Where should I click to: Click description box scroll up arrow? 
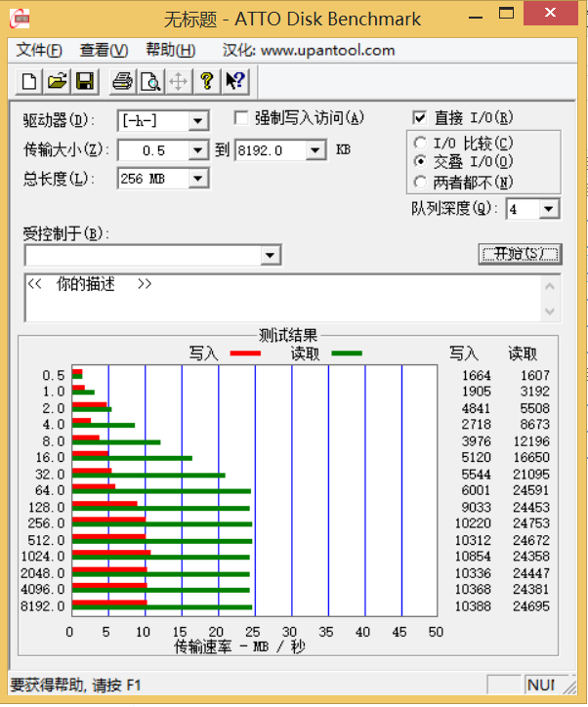pos(550,286)
